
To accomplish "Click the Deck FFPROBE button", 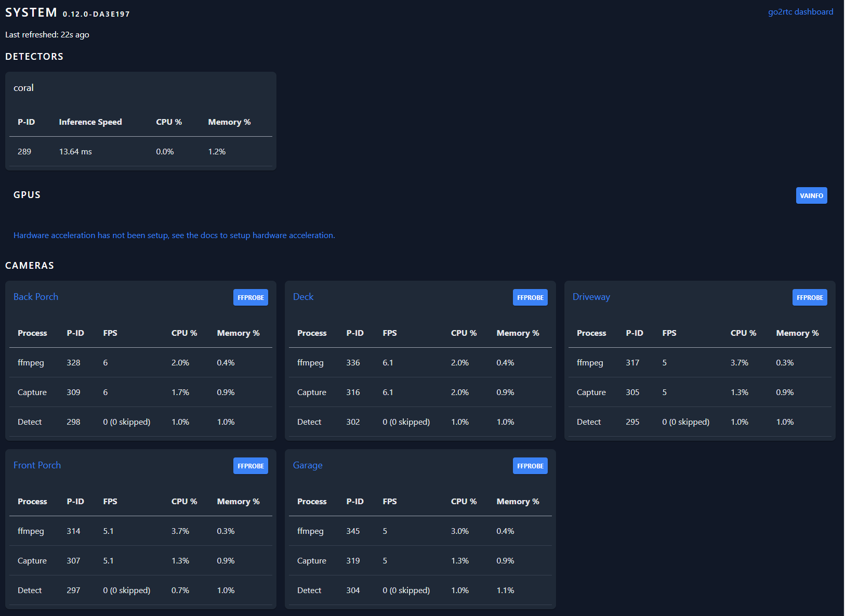I will click(530, 297).
